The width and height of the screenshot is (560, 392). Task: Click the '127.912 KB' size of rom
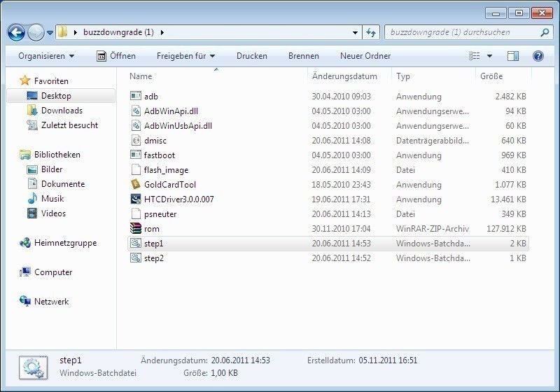click(x=506, y=228)
